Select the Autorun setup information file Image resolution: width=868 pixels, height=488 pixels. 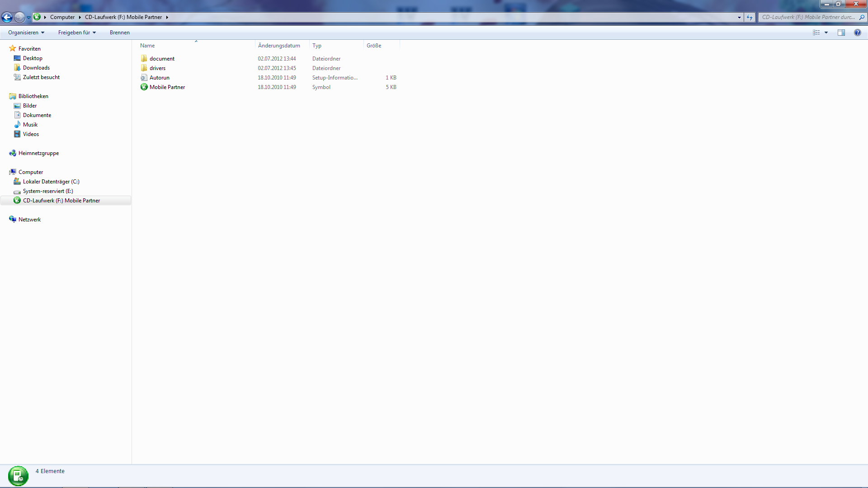pos(159,78)
